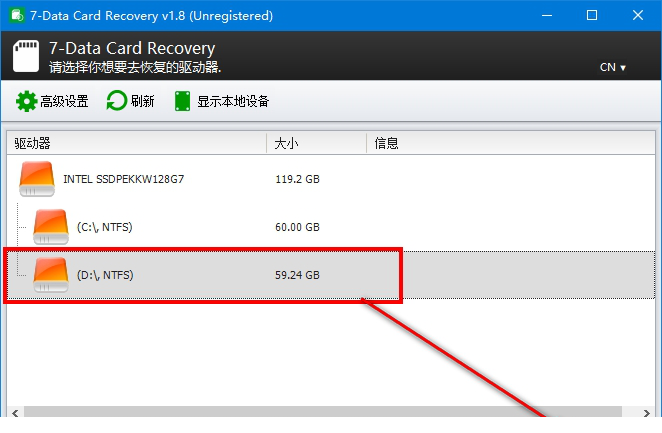
Task: Select the C:\ NTFS partition drive icon
Action: pyautogui.click(x=51, y=227)
